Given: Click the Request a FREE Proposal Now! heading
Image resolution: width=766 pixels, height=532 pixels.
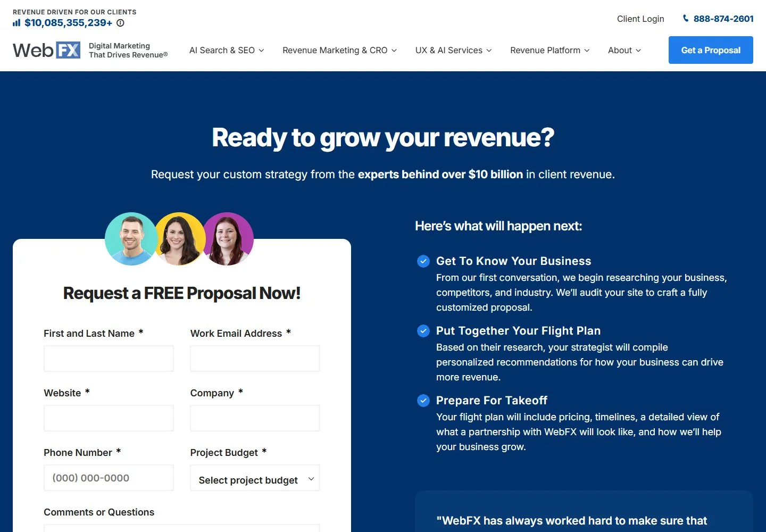Looking at the screenshot, I should pyautogui.click(x=182, y=293).
